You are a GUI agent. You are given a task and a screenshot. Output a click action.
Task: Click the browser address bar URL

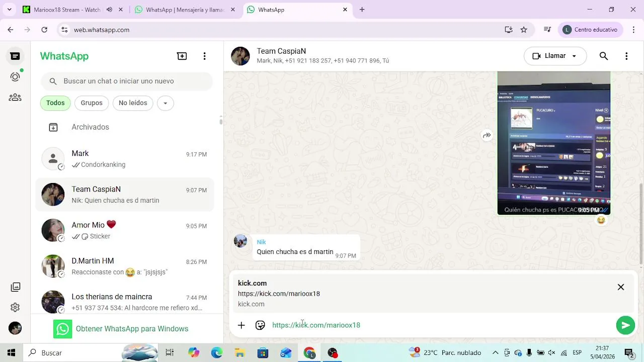click(102, 30)
